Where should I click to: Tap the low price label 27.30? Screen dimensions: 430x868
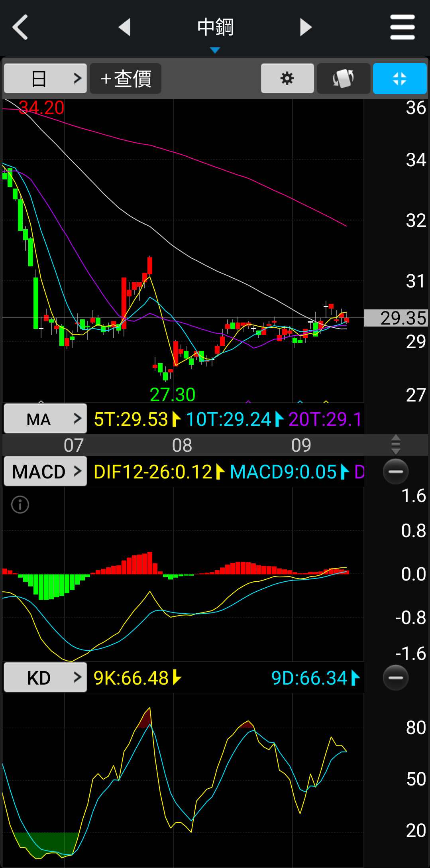(173, 395)
